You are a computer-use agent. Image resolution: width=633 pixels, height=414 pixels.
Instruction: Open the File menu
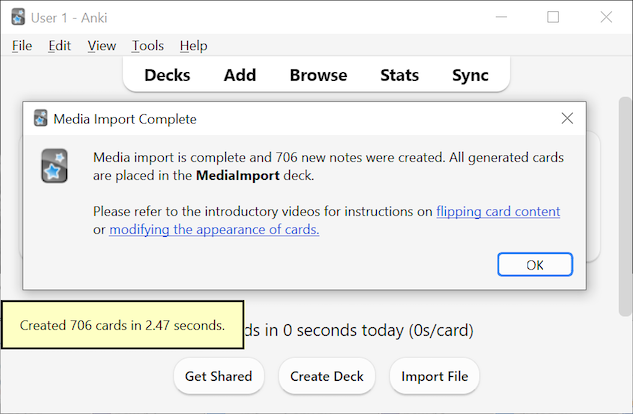(x=22, y=45)
